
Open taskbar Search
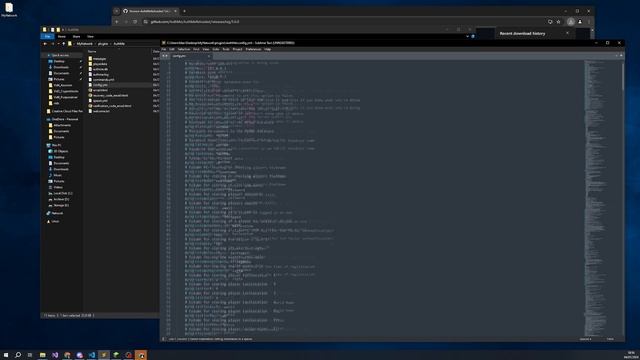[18, 355]
